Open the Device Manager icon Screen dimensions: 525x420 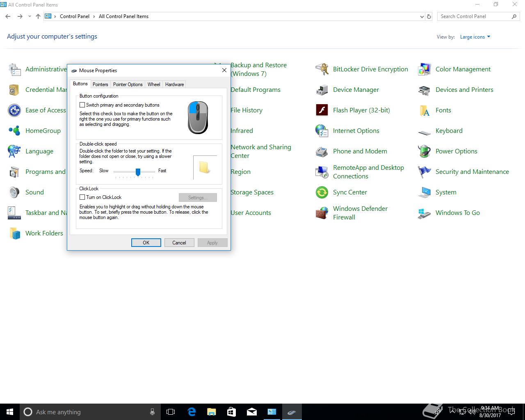pos(322,90)
